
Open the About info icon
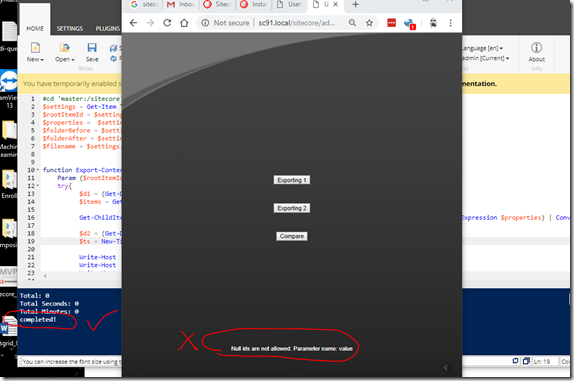click(536, 48)
